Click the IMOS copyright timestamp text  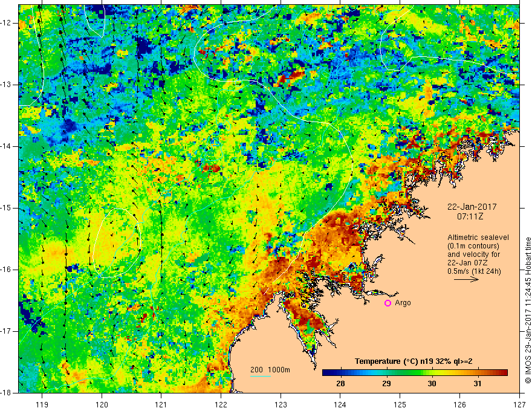coord(528,310)
